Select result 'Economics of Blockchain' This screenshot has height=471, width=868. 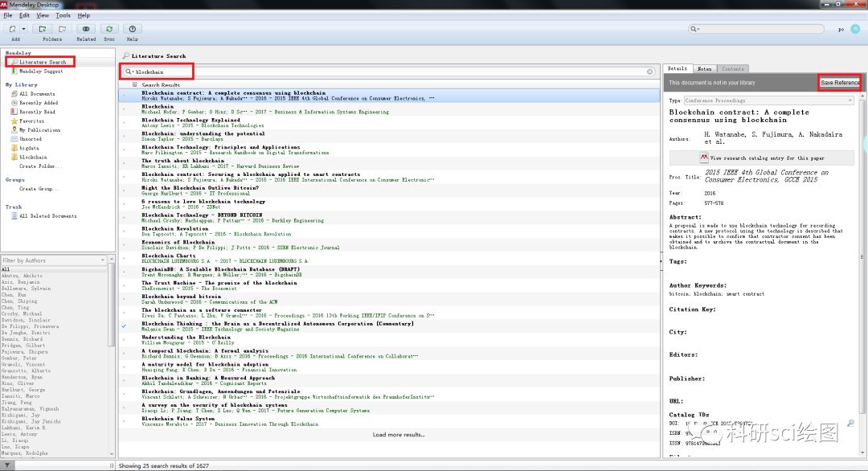(389, 244)
